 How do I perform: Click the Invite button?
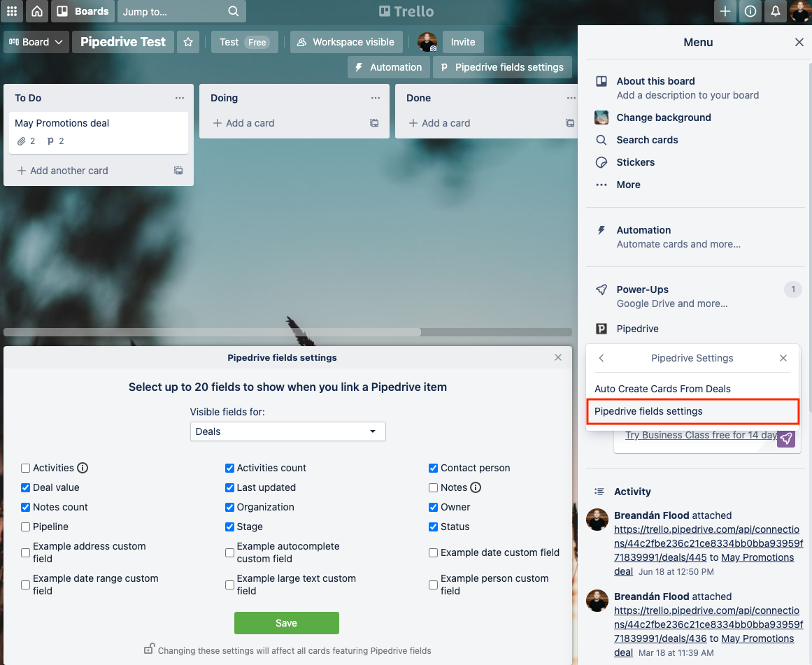(462, 42)
